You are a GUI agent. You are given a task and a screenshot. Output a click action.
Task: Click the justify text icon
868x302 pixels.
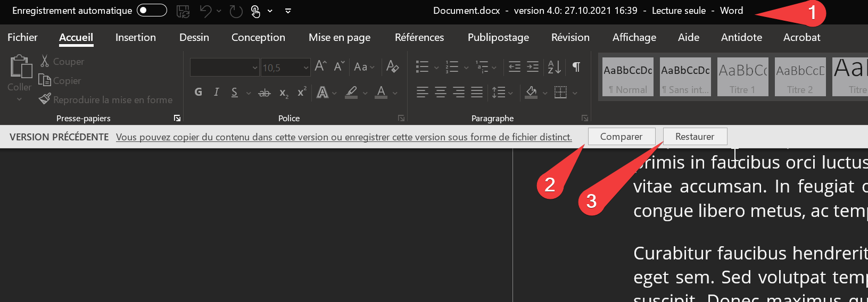[x=477, y=93]
